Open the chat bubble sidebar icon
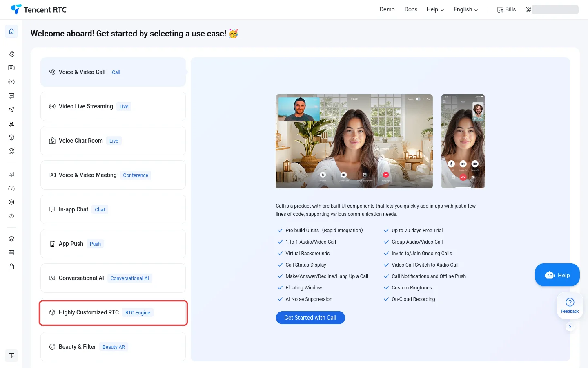Image resolution: width=588 pixels, height=368 pixels. 11,96
